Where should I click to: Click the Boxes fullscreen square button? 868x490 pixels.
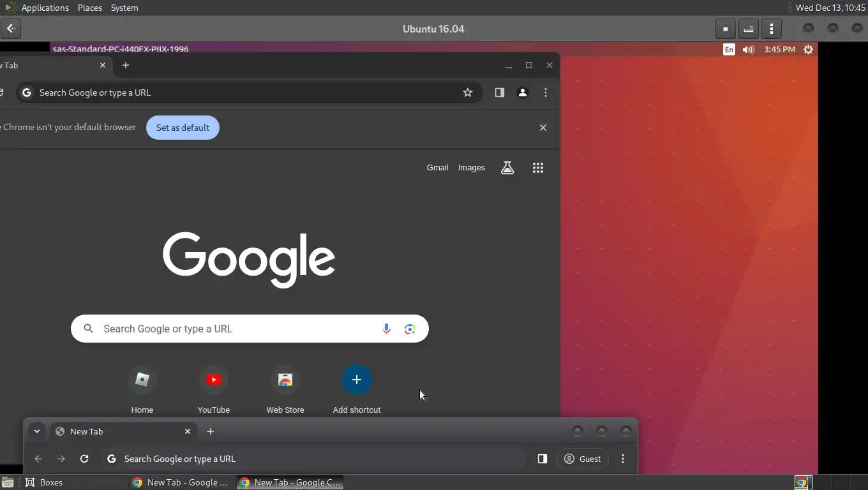pos(725,29)
